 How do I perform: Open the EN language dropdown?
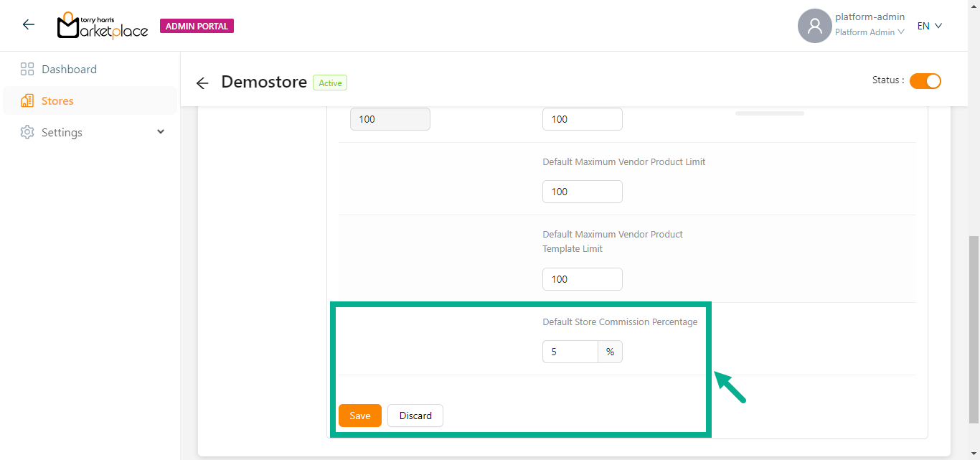point(929,26)
